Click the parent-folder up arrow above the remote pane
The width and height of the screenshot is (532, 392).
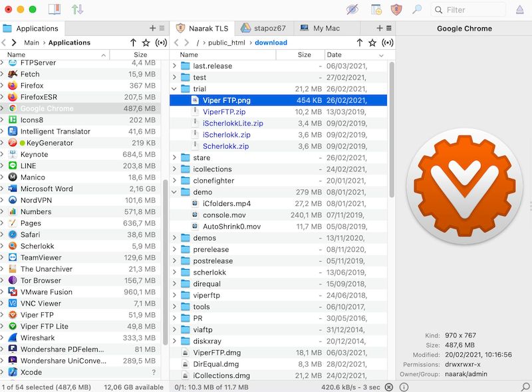pyautogui.click(x=359, y=42)
